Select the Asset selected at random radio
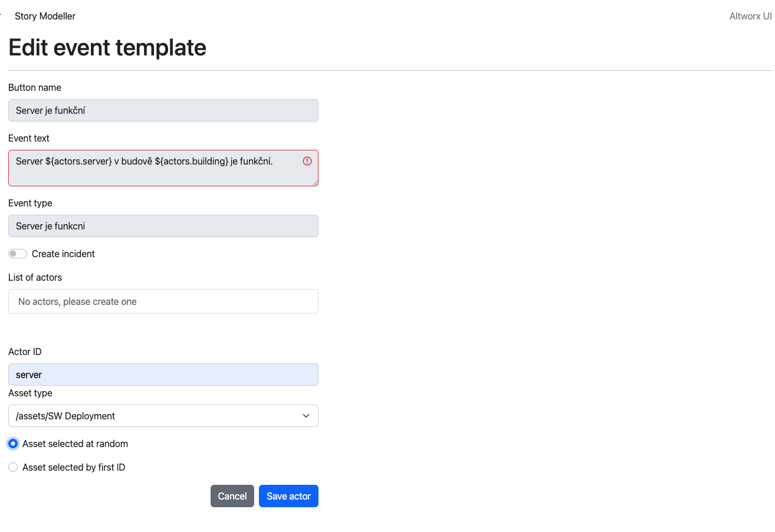This screenshot has width=775, height=532. [13, 444]
